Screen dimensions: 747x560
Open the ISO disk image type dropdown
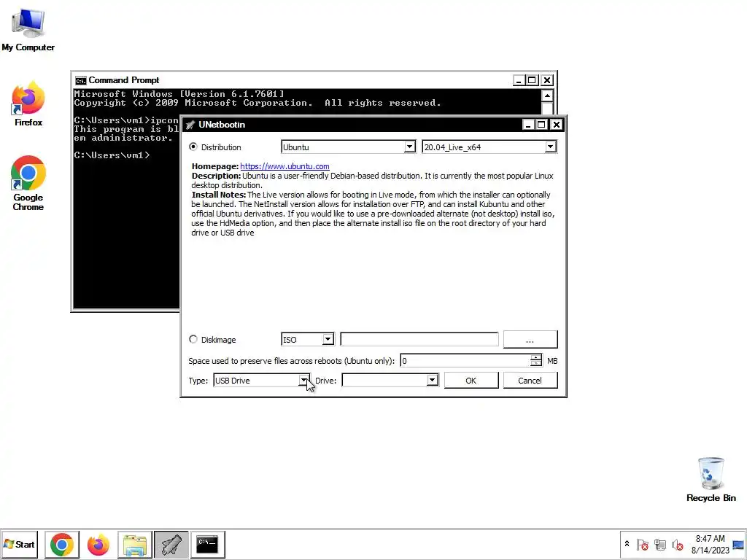click(x=328, y=339)
